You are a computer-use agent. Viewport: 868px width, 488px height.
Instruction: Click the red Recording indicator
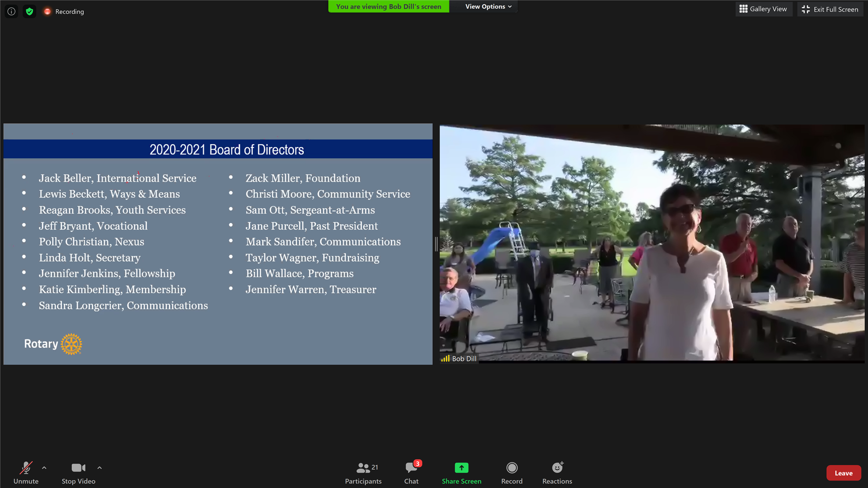(64, 11)
